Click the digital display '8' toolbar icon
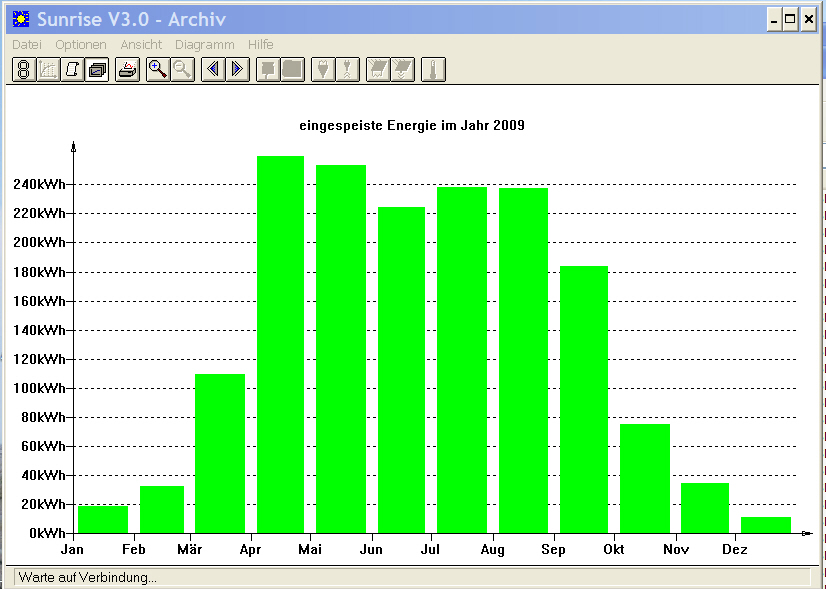Screen dimensions: 826x589 tap(24, 70)
